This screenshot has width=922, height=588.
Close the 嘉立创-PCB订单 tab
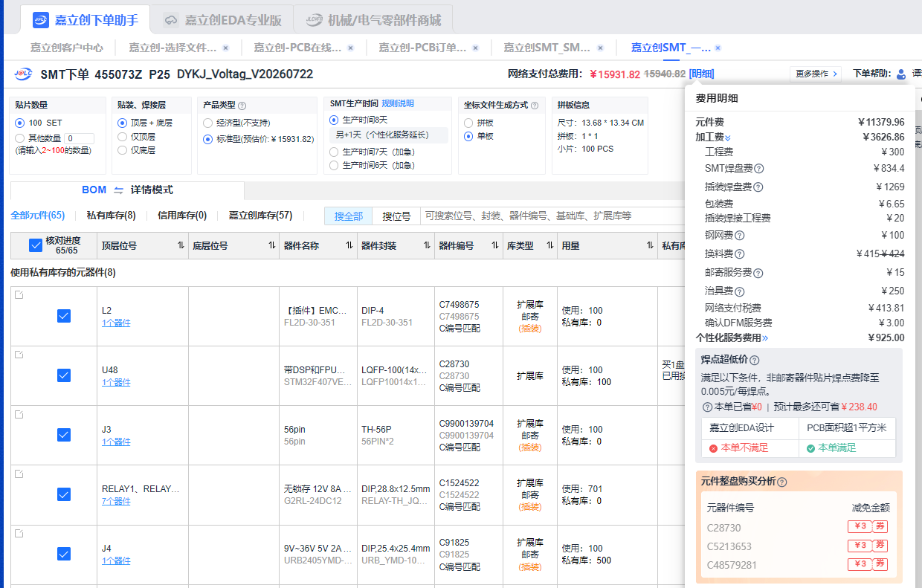point(475,48)
